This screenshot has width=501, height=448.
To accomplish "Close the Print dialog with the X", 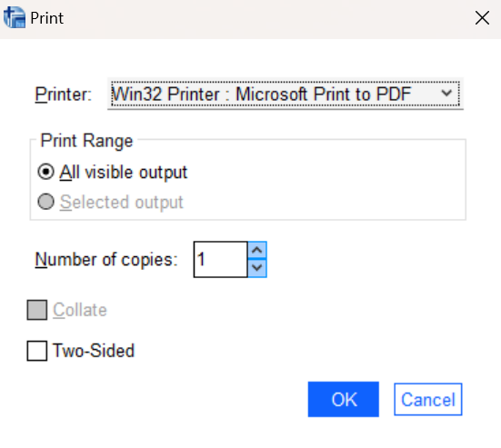I will point(482,18).
